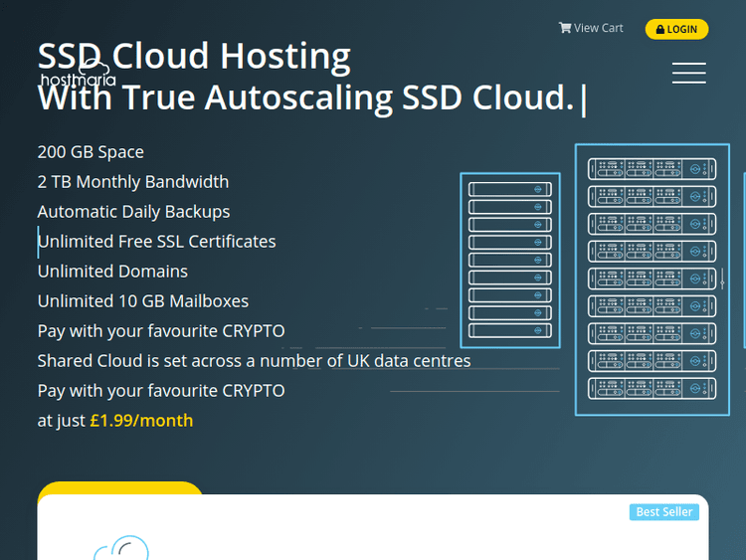Click the '200 GB Space' feature line
This screenshot has height=560, width=746.
(x=91, y=152)
